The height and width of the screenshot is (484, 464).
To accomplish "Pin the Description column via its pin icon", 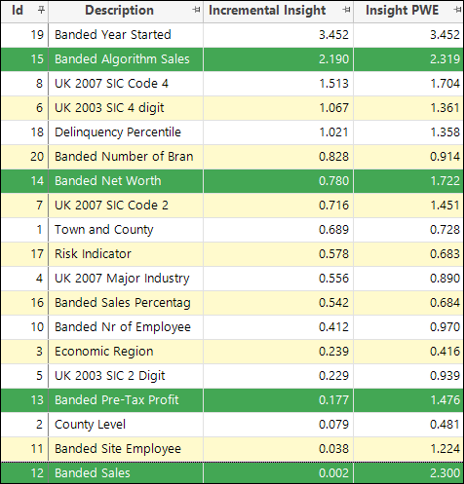I will (197, 10).
